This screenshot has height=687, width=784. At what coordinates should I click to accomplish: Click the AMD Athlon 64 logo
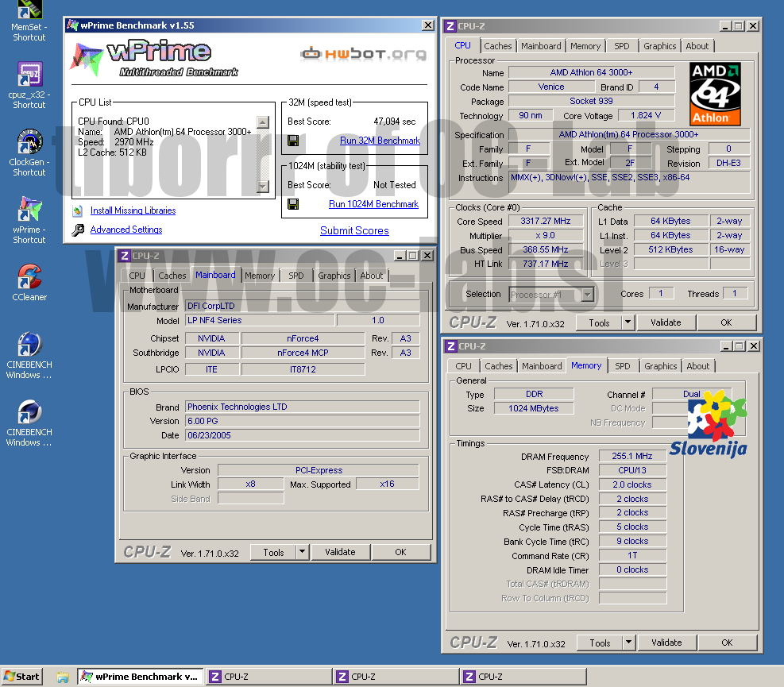[x=715, y=94]
